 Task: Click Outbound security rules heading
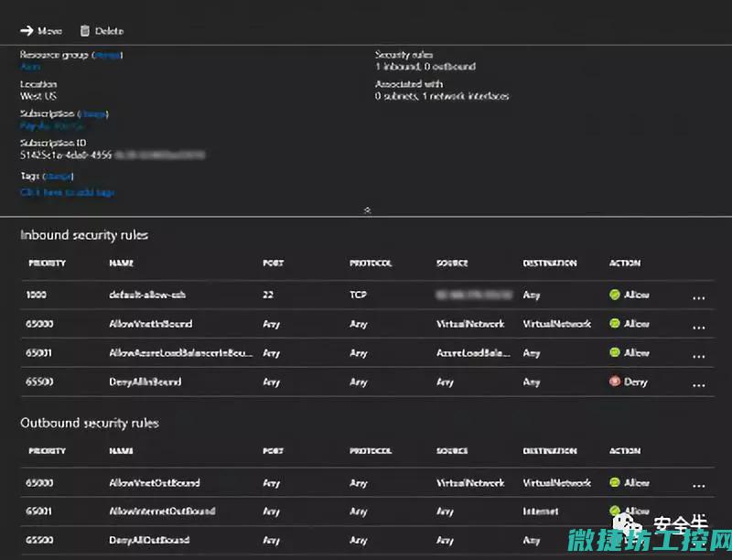[90, 423]
